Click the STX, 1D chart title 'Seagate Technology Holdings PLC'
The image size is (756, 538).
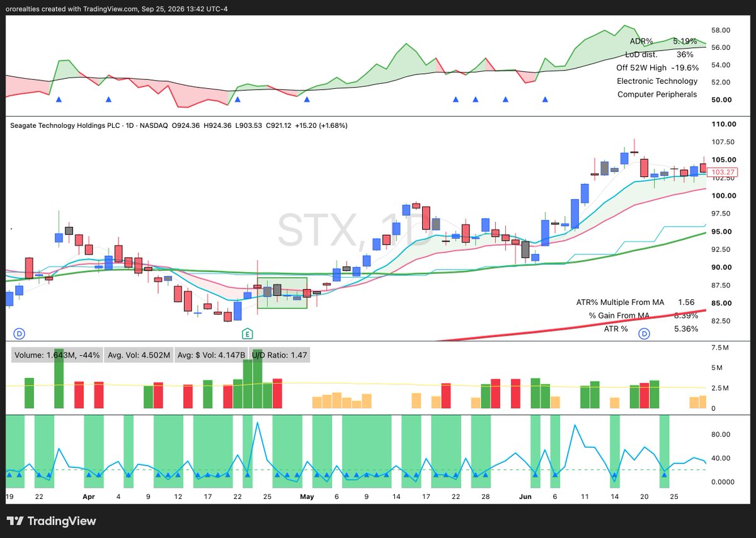click(x=64, y=126)
